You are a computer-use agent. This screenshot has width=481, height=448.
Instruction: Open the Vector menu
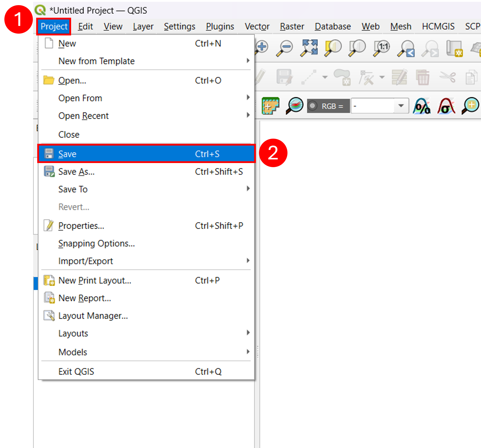point(257,26)
